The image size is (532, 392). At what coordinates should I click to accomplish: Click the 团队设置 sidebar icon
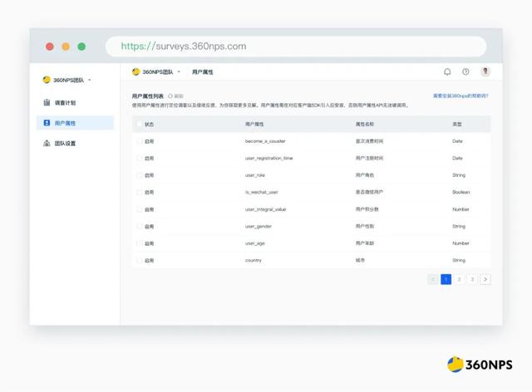click(x=47, y=143)
